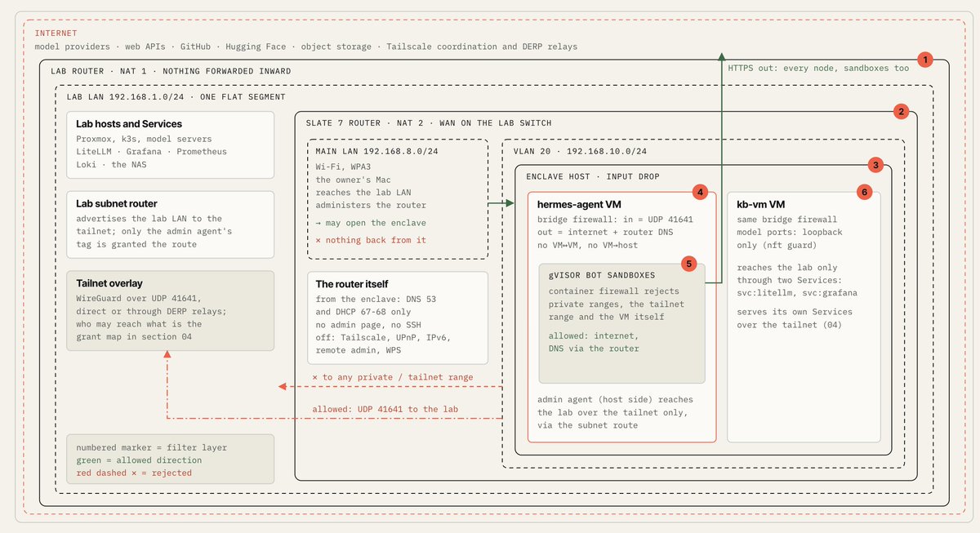Screen dimensions: 980x533
Task: Click the 'INTERNET' label at the top
Action: [56, 33]
